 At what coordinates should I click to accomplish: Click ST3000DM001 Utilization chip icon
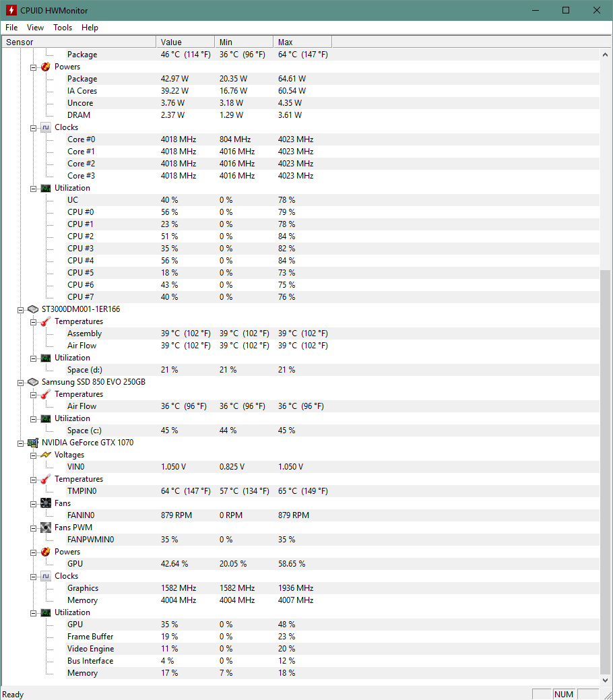(x=46, y=358)
